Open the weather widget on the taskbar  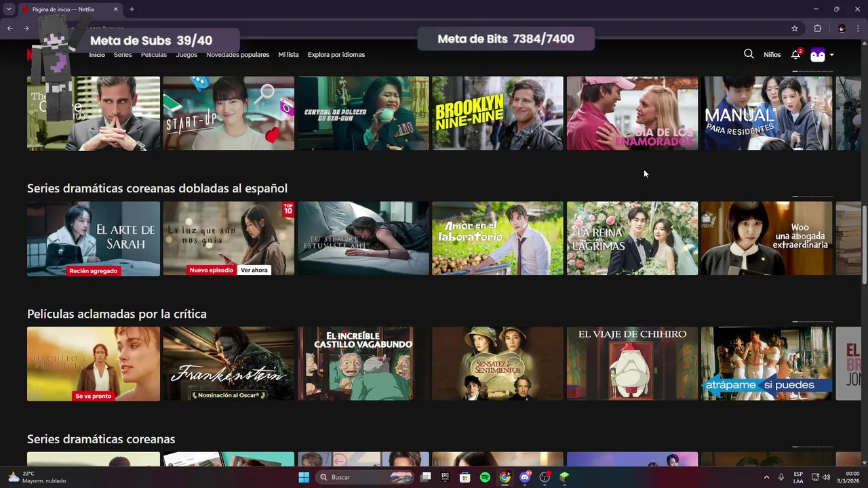[37, 477]
